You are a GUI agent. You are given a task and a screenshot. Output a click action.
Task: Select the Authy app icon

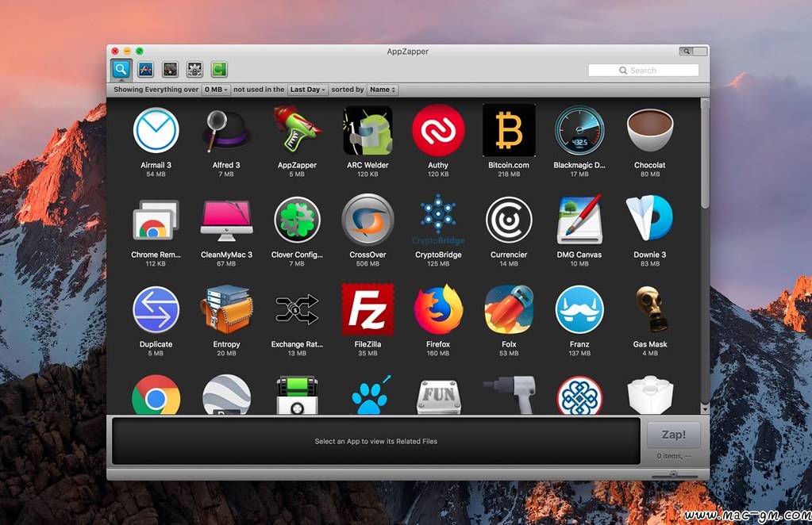(438, 130)
